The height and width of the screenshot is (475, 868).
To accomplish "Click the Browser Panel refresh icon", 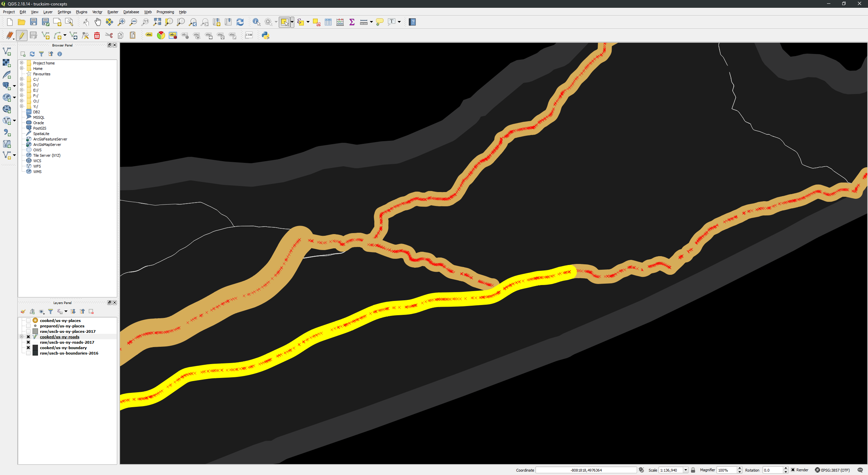I will [32, 54].
